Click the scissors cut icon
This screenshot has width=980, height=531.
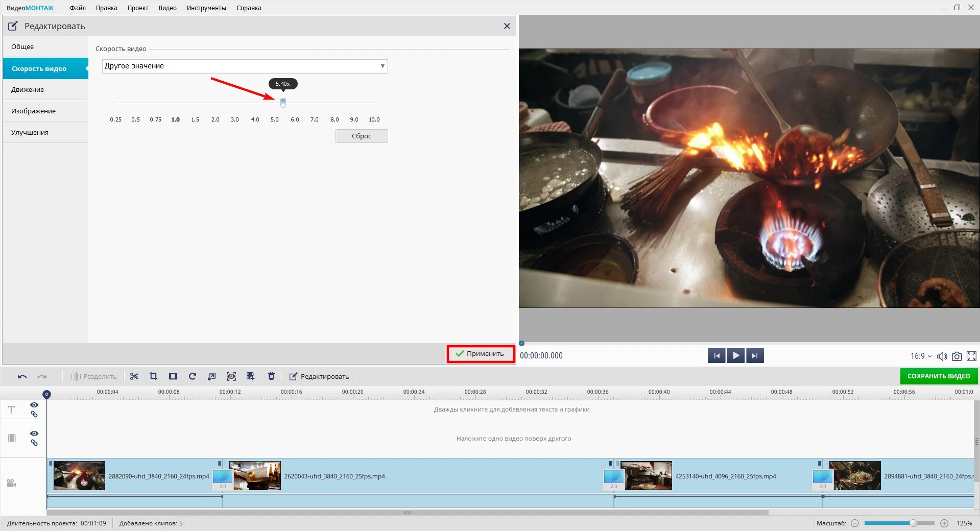134,376
